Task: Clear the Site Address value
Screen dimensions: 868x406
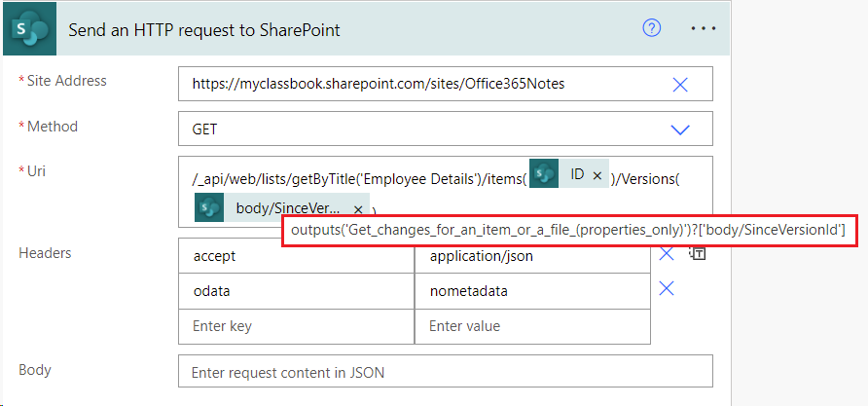Action: pos(680,84)
